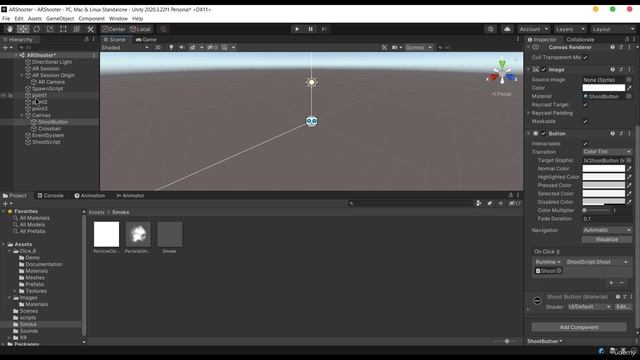The height and width of the screenshot is (360, 640).
Task: Search by type in Project panel
Action: pyautogui.click(x=479, y=203)
